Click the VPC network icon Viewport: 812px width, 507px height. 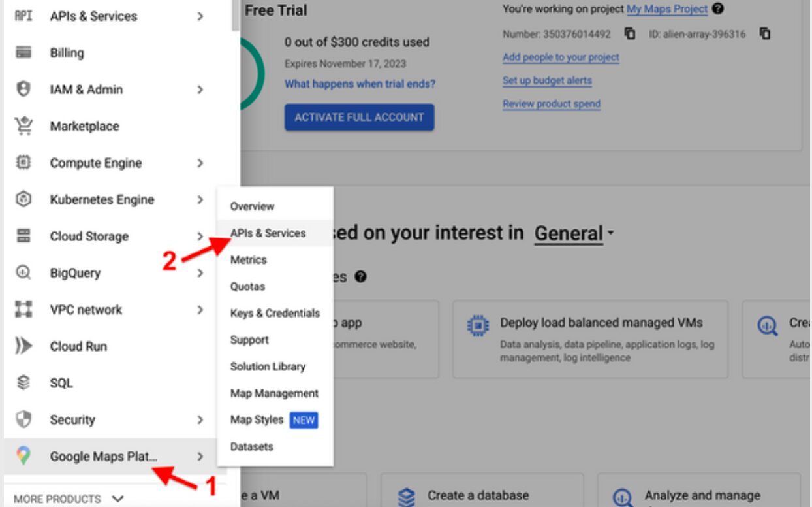(23, 310)
